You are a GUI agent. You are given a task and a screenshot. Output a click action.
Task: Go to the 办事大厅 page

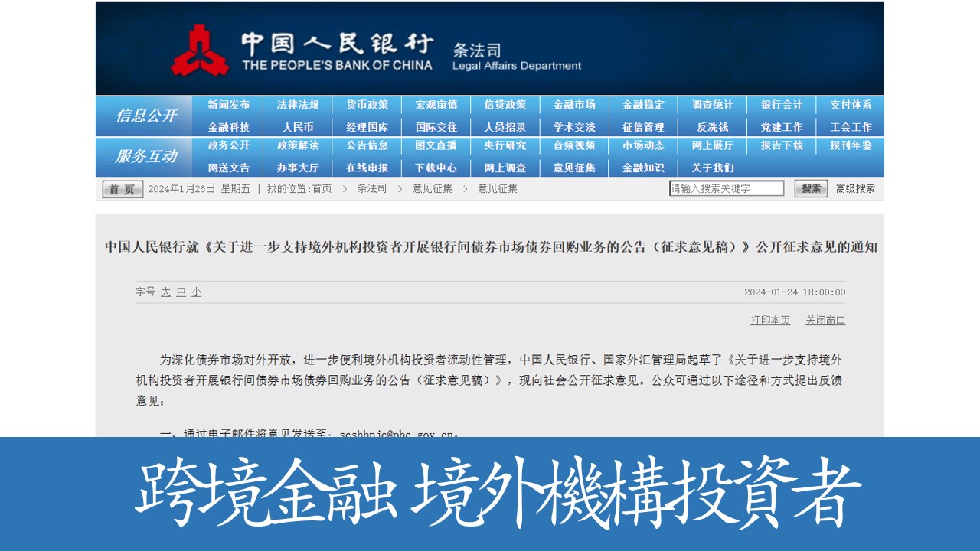pyautogui.click(x=298, y=168)
